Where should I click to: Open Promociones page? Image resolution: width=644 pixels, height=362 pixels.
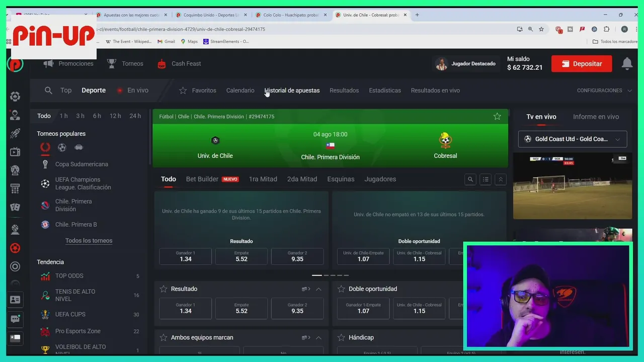[x=68, y=64]
